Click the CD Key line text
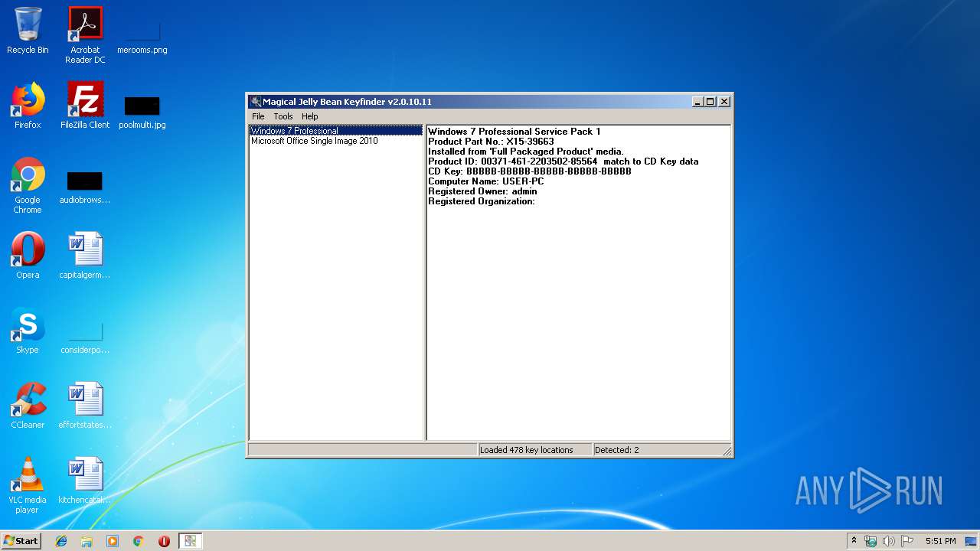Screen dimensions: 980x551 (530, 171)
